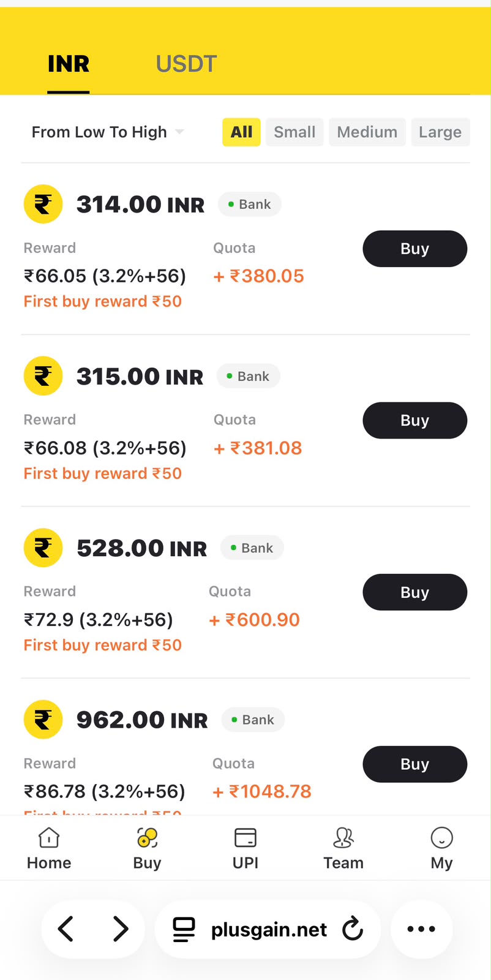Tap the Buy coins icon in bottom navigation
Screen dimensions: 491x980
147,837
